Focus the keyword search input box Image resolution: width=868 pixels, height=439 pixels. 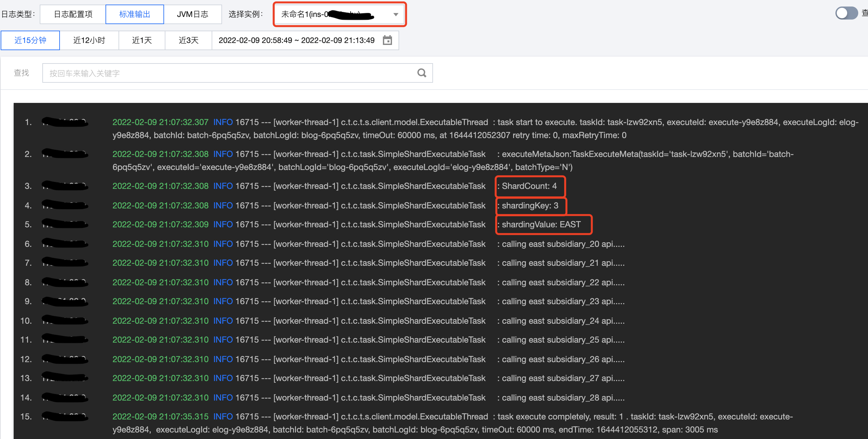pos(229,73)
